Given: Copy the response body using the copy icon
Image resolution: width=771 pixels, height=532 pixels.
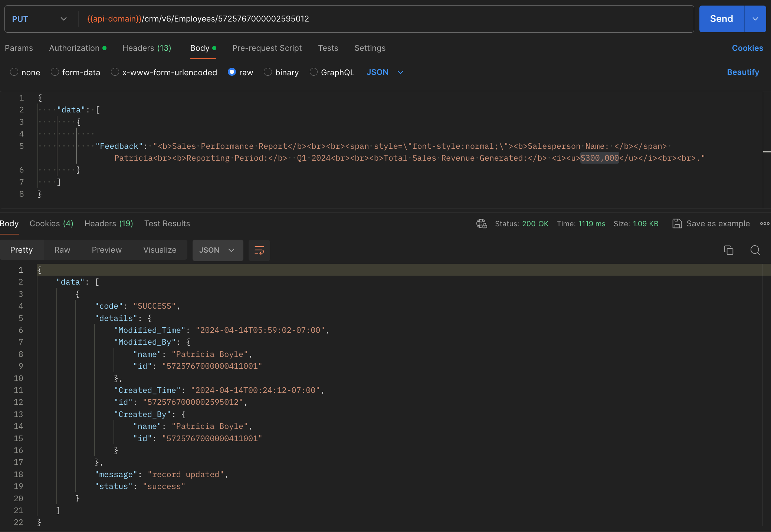Looking at the screenshot, I should [x=728, y=250].
